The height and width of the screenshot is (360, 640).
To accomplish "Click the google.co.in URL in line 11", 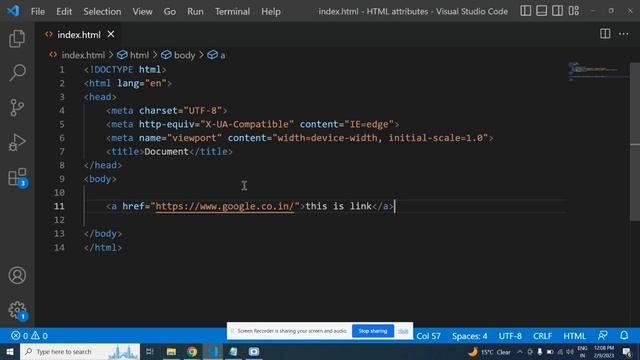I will [224, 206].
